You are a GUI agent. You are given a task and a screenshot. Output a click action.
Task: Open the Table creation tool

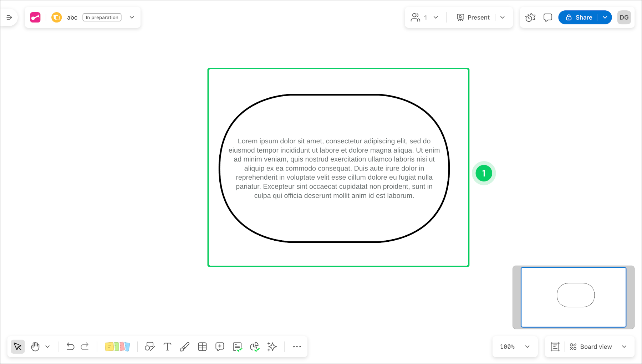coord(202,346)
